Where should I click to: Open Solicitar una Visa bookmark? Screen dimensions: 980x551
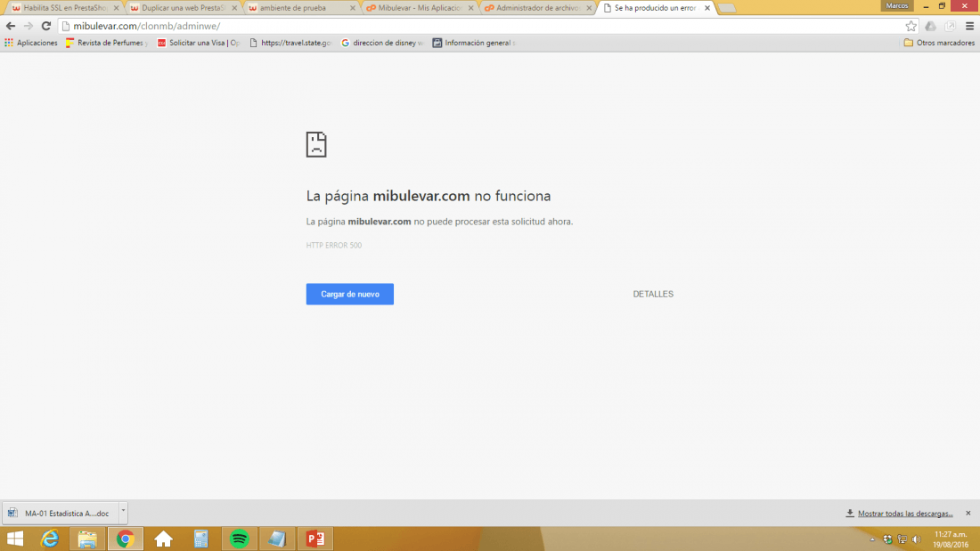coord(199,43)
